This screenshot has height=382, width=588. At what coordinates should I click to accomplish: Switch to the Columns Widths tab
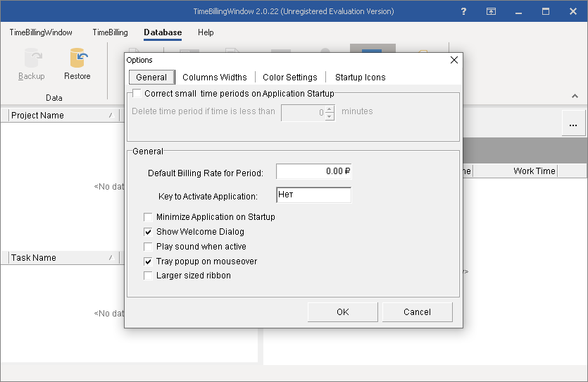coord(215,78)
